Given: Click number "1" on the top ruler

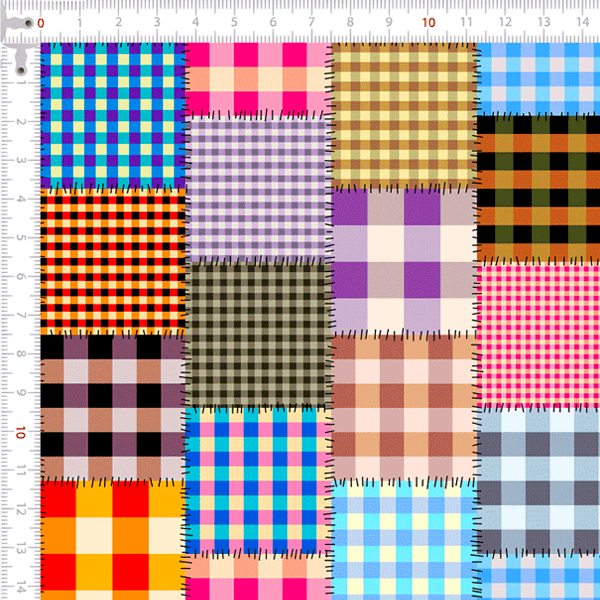Looking at the screenshot, I should tap(80, 23).
